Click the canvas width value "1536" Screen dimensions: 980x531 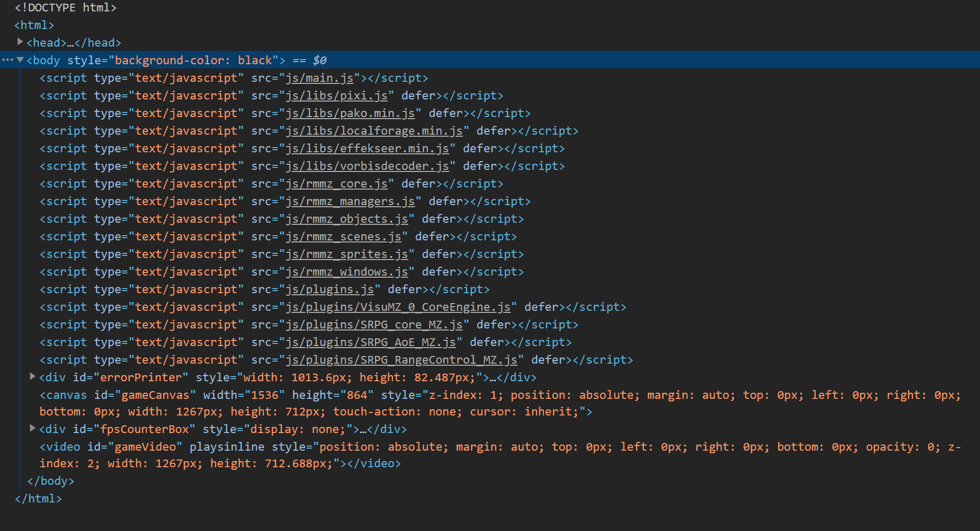[x=265, y=395]
